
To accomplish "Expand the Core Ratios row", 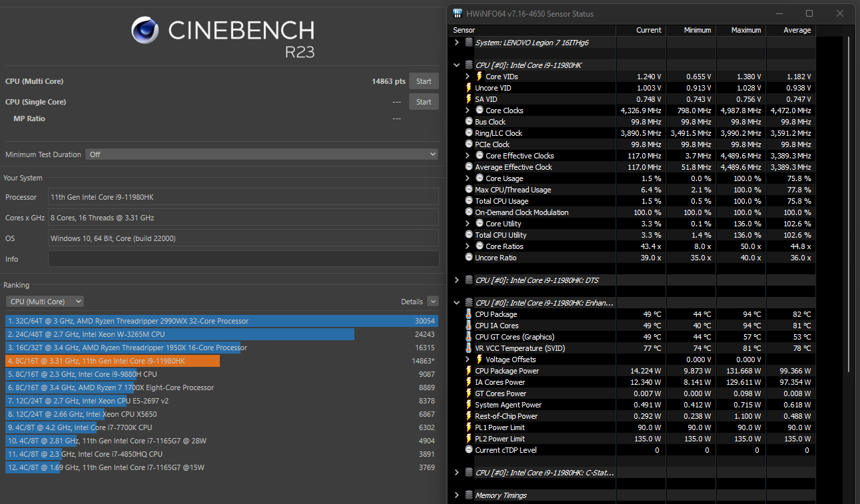I will coord(468,246).
